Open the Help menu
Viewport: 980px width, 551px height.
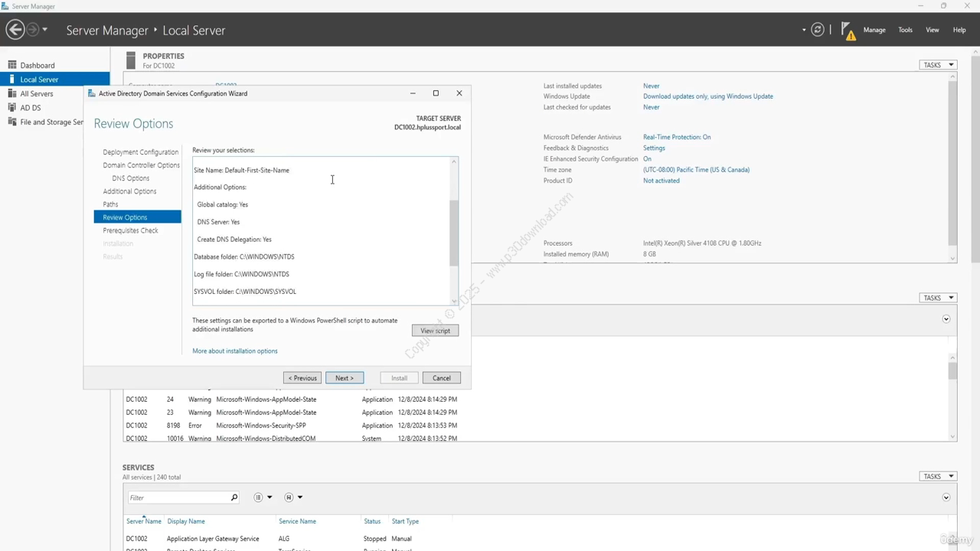tap(959, 30)
